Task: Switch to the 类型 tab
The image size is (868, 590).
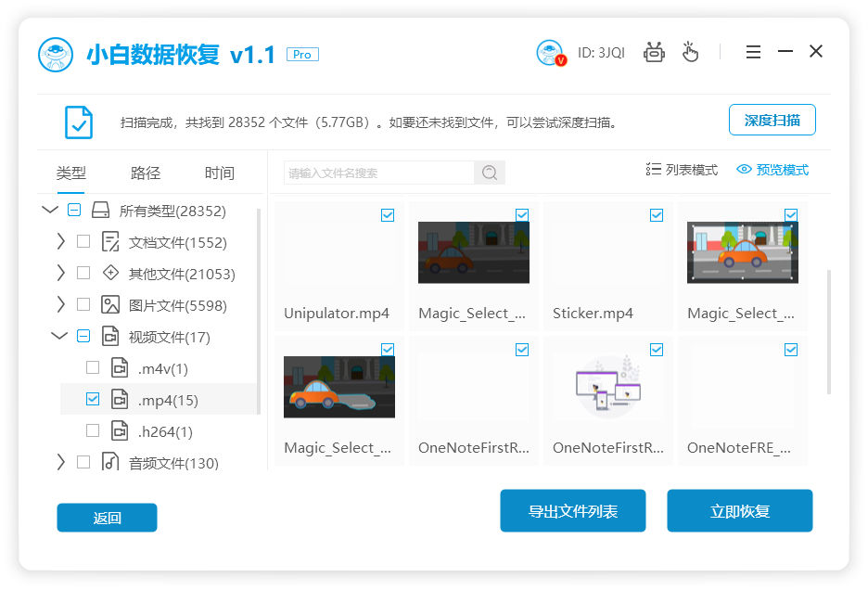Action: point(70,173)
